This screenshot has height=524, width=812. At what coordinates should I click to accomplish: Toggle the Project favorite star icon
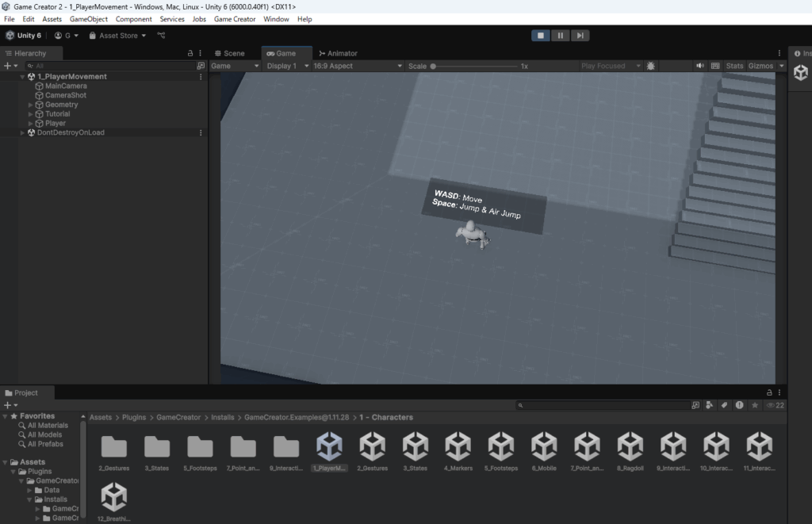pos(755,405)
